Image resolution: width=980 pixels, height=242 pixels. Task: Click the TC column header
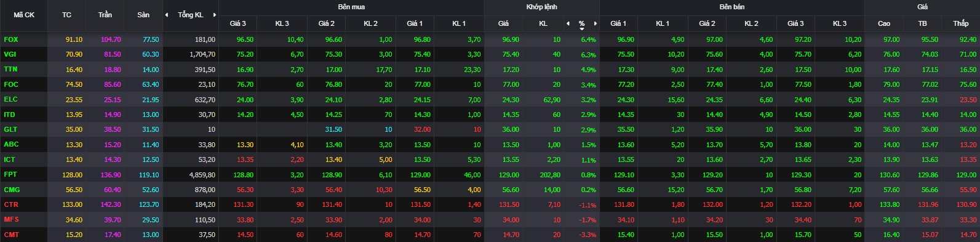pos(66,15)
